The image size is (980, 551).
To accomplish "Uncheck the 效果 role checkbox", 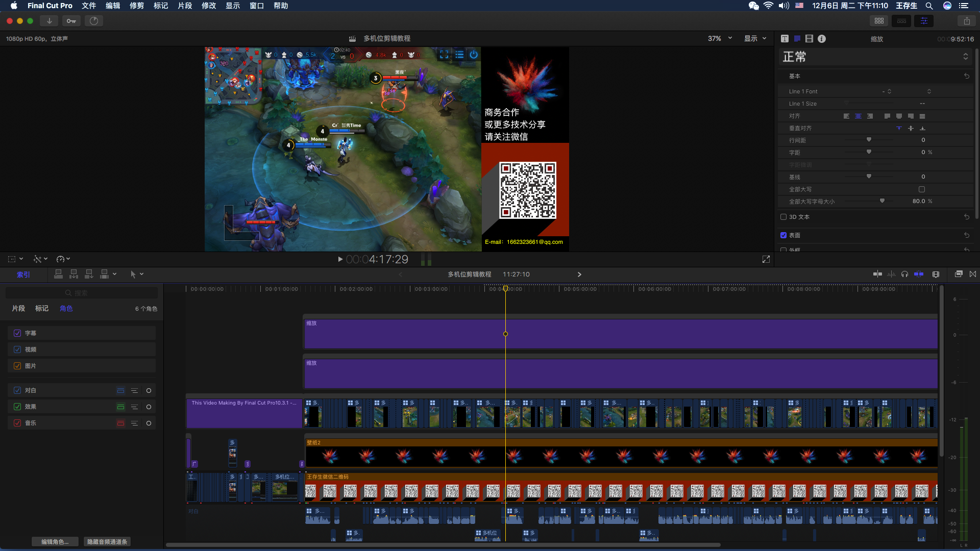I will (17, 407).
